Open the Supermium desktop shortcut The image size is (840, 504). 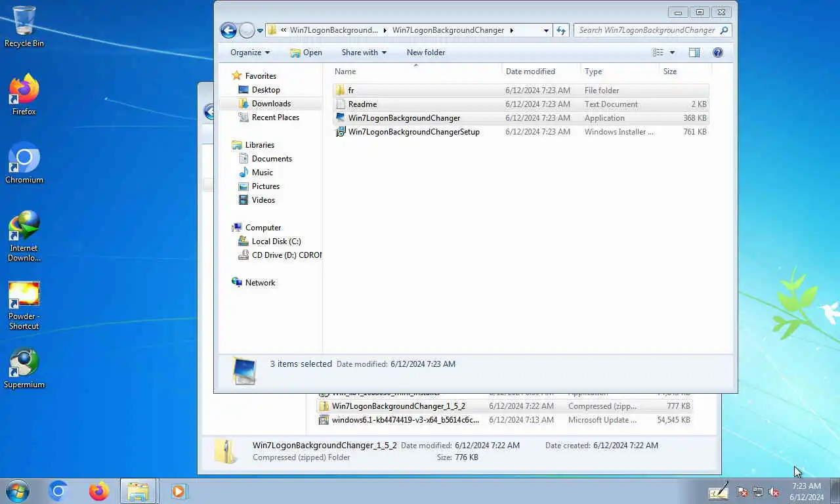(x=24, y=369)
